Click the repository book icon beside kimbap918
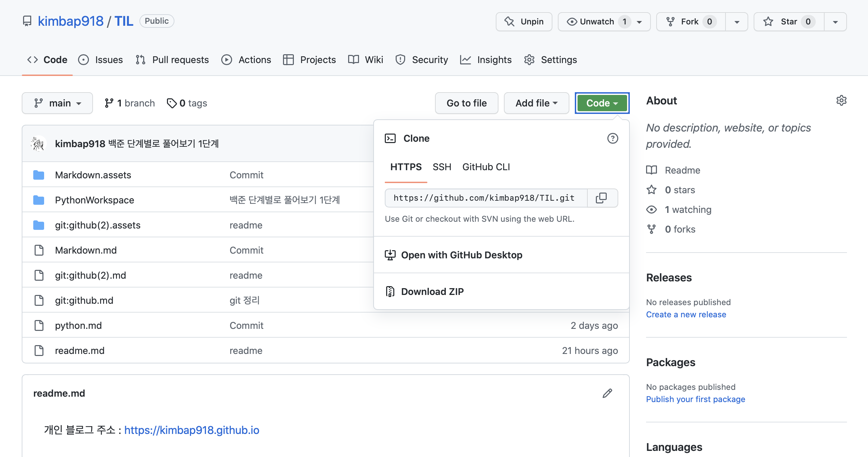This screenshot has height=457, width=868. [x=27, y=21]
